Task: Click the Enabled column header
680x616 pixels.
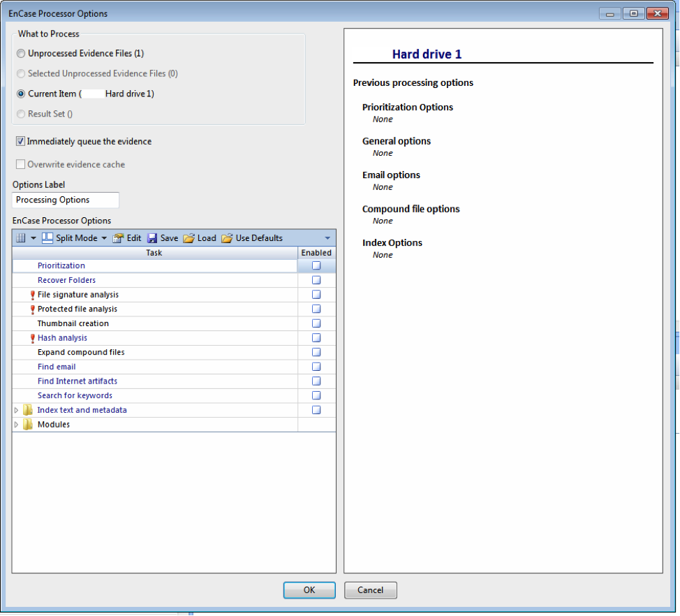Action: point(316,253)
